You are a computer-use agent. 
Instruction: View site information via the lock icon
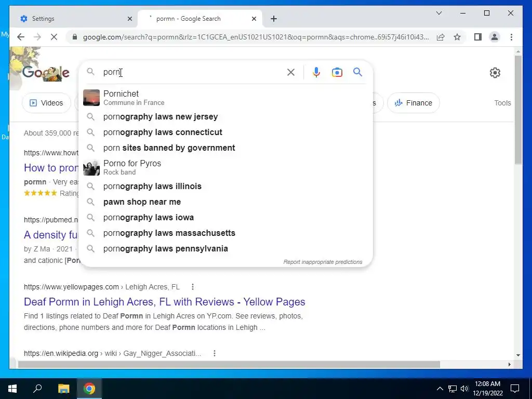pyautogui.click(x=75, y=37)
